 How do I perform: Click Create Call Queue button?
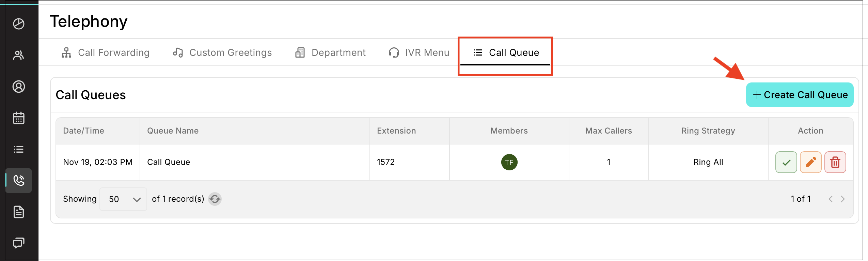click(800, 95)
